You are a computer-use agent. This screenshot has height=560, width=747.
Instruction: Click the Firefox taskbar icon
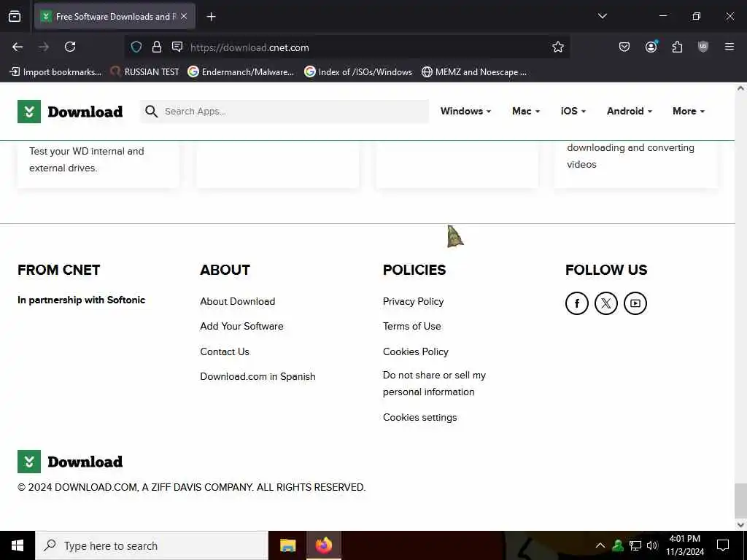coord(323,545)
